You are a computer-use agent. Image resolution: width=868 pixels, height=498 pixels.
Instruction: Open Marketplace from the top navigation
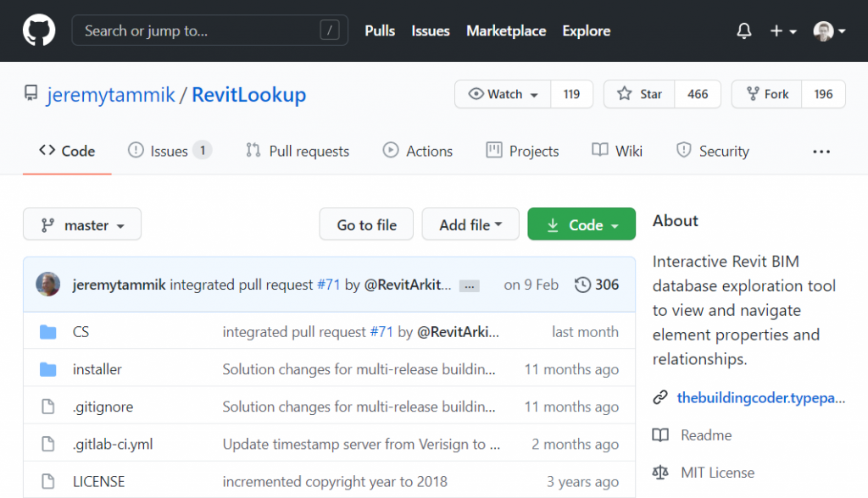pyautogui.click(x=505, y=30)
